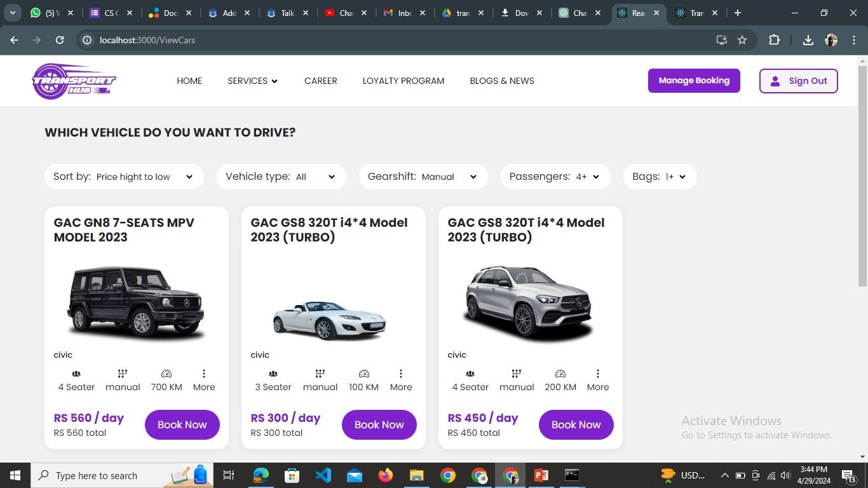Open the Gearshift filter dropdown
Image resolution: width=868 pixels, height=488 pixels.
pos(423,177)
